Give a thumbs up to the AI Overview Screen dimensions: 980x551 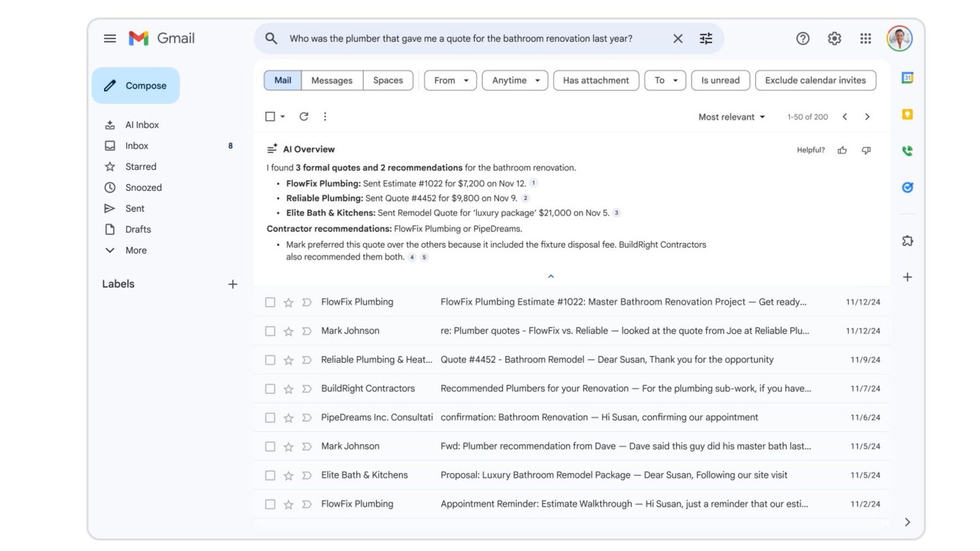843,150
